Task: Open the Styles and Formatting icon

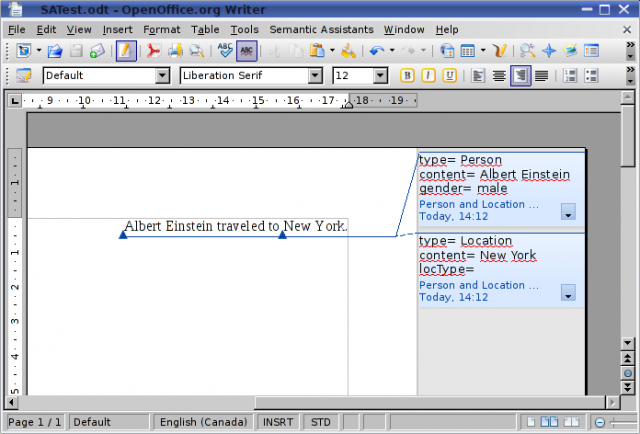Action: click(x=24, y=76)
